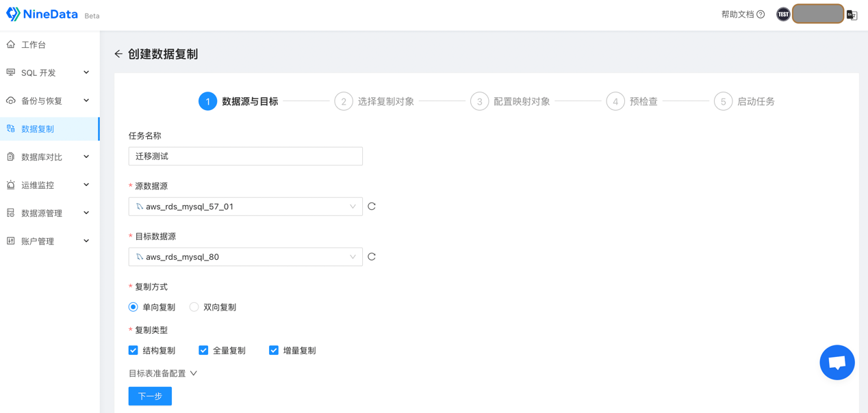Image resolution: width=868 pixels, height=413 pixels.
Task: Click the NineData logo
Action: (x=42, y=14)
